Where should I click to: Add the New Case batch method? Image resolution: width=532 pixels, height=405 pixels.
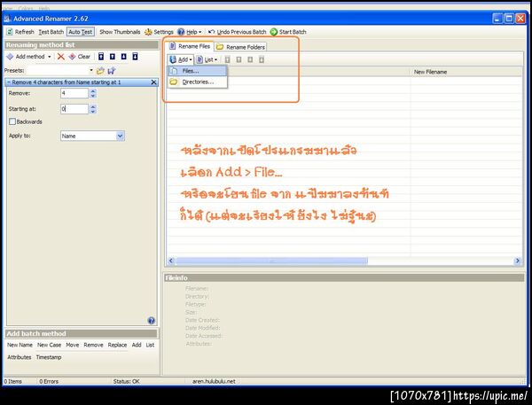pyautogui.click(x=49, y=345)
